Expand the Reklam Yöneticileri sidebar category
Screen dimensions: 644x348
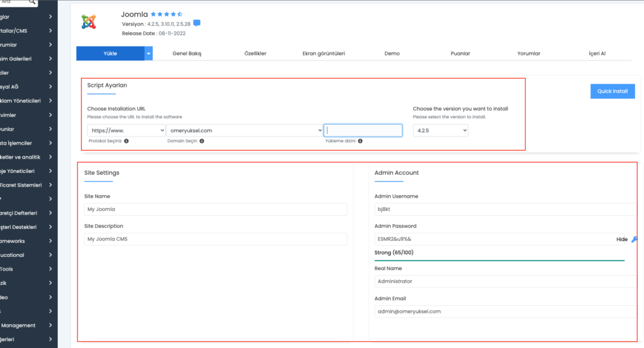pyautogui.click(x=26, y=101)
